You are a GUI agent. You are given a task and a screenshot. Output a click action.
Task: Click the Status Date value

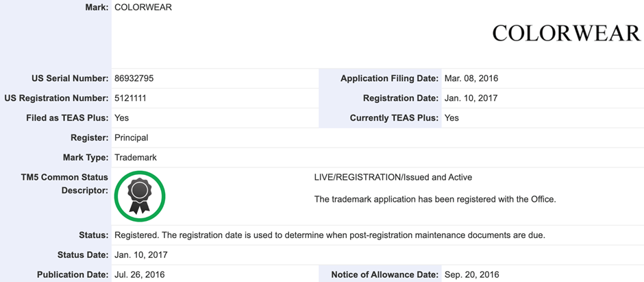[x=140, y=255]
